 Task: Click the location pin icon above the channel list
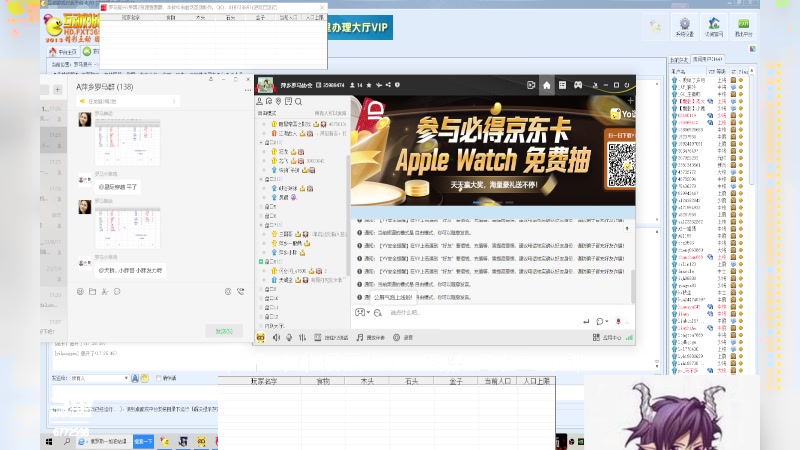(x=279, y=101)
